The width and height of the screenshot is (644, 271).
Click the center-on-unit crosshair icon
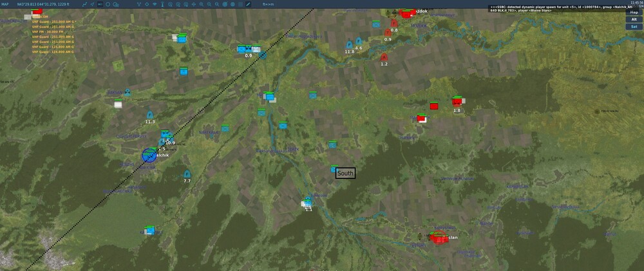[x=147, y=4]
